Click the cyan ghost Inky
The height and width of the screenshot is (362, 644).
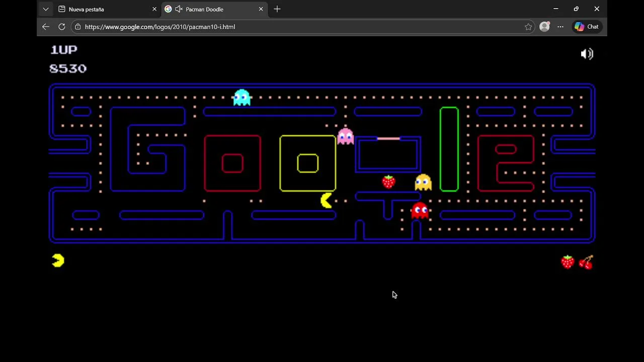[242, 97]
